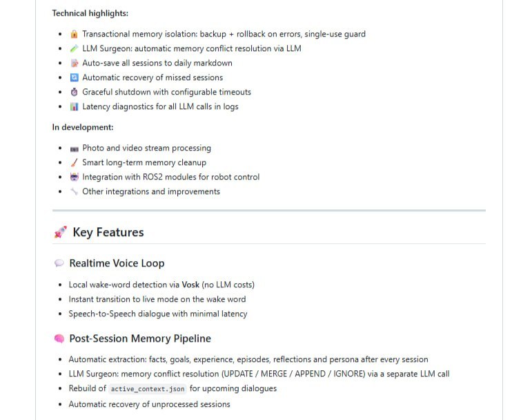Click the wrench icon beside Other integrations
The image size is (532, 420).
[x=74, y=191]
